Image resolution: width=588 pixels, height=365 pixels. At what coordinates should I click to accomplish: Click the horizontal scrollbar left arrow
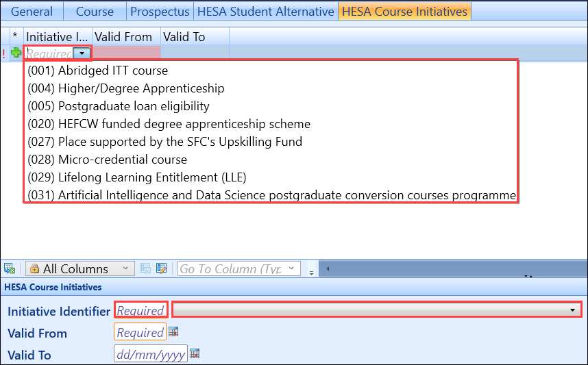tap(328, 268)
